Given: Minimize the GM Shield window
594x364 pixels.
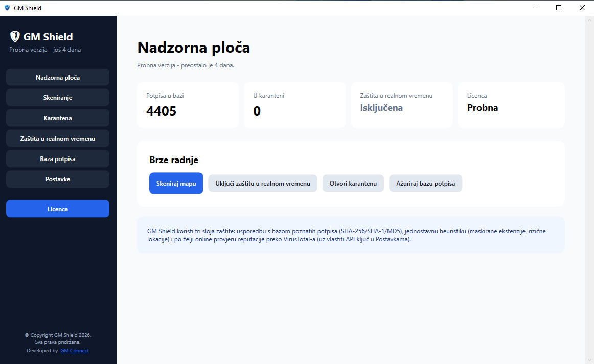Looking at the screenshot, I should tap(536, 8).
